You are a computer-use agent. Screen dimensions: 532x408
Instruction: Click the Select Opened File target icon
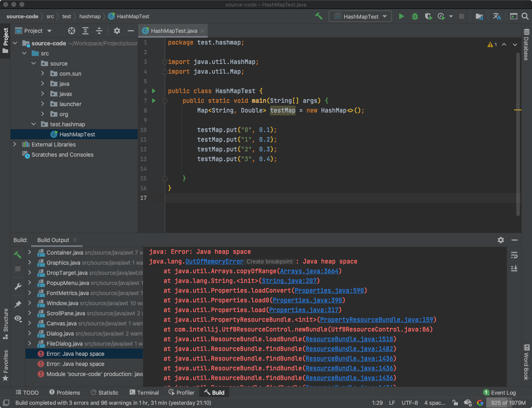[72, 31]
